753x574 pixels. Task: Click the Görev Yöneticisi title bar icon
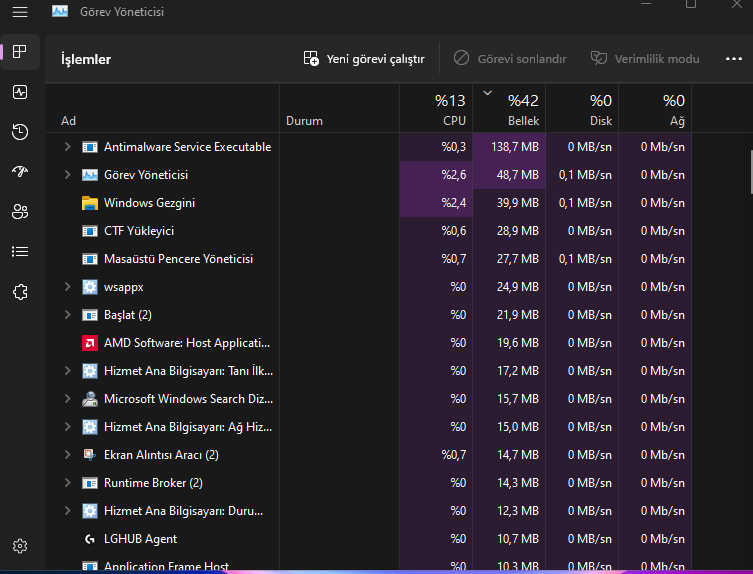click(x=60, y=11)
